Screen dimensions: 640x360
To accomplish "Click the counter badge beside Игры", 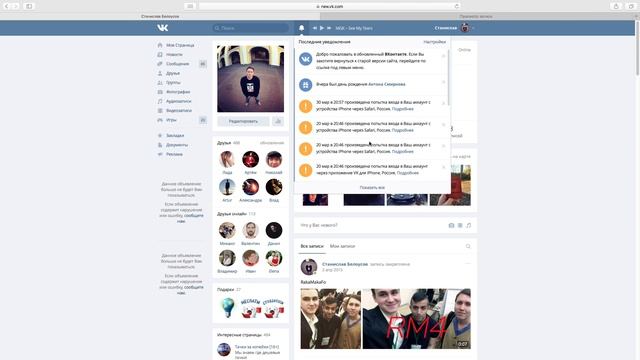I will coord(203,120).
